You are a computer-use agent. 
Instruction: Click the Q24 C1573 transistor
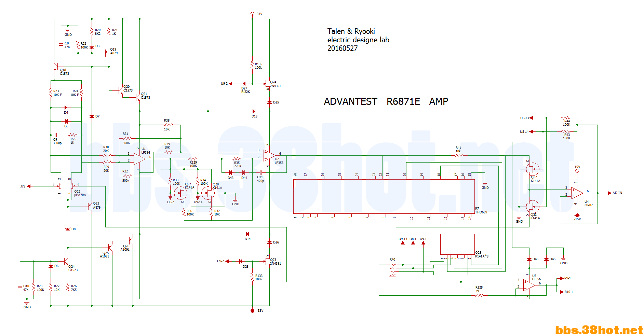(x=66, y=261)
